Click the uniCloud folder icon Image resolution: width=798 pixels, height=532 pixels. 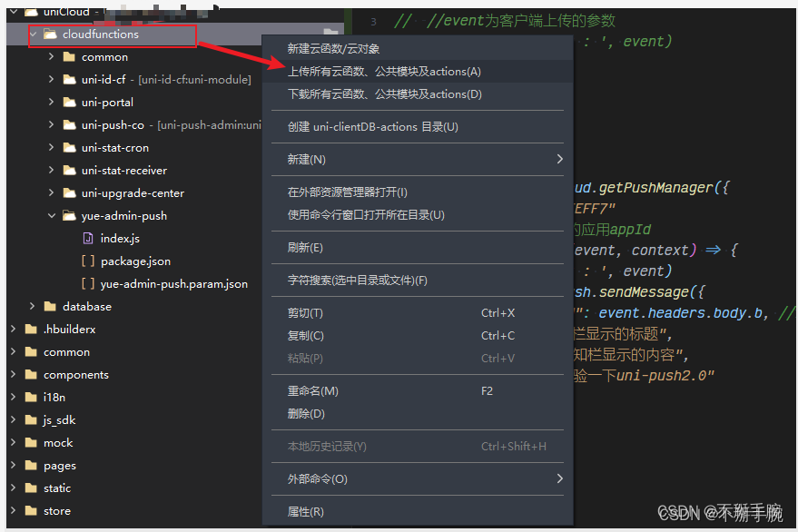[31, 12]
